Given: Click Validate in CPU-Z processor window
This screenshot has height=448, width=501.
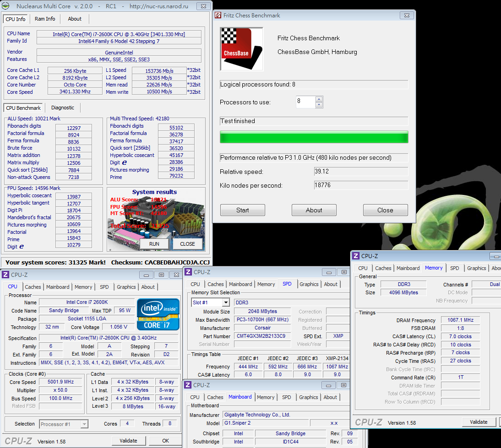Looking at the screenshot, I should (128, 441).
